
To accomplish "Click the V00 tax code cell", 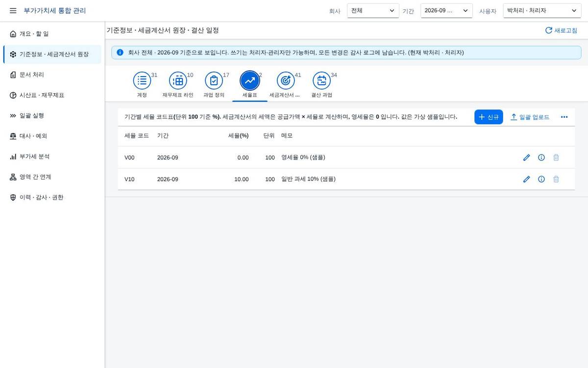I will [129, 158].
